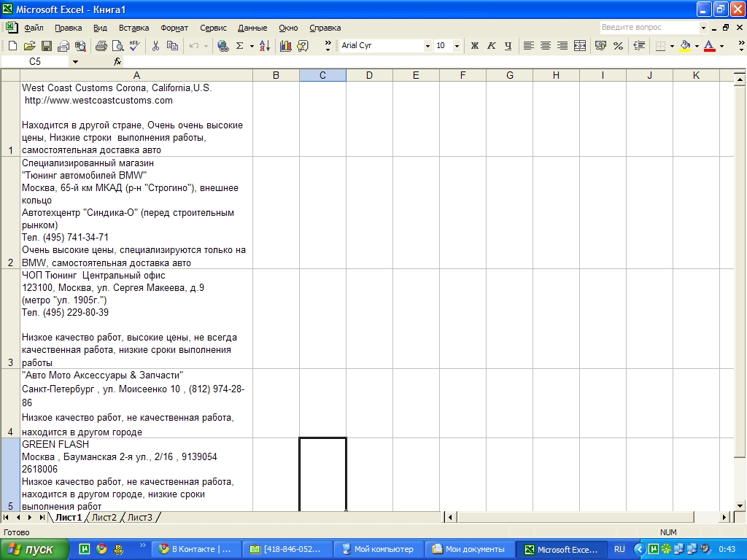Switch to the Мои документы taskbar window
The height and width of the screenshot is (560, 747).
coord(469,549)
